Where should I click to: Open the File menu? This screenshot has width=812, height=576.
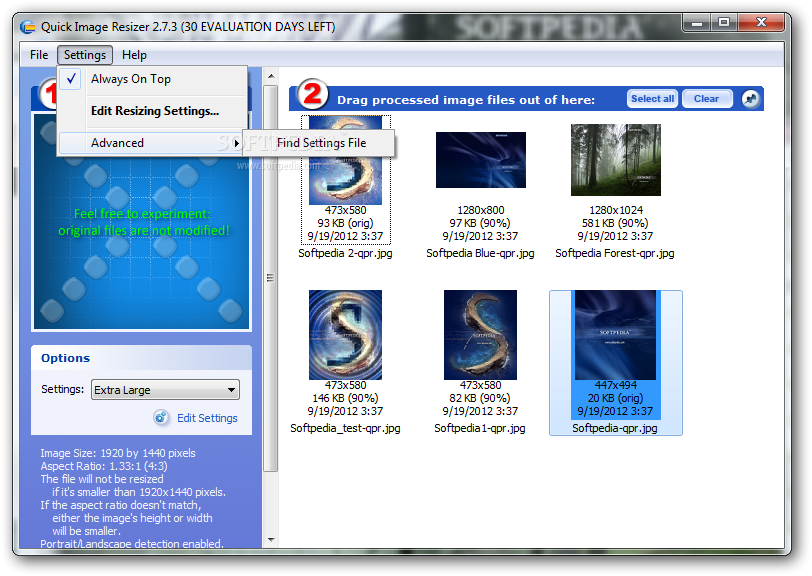pyautogui.click(x=39, y=55)
